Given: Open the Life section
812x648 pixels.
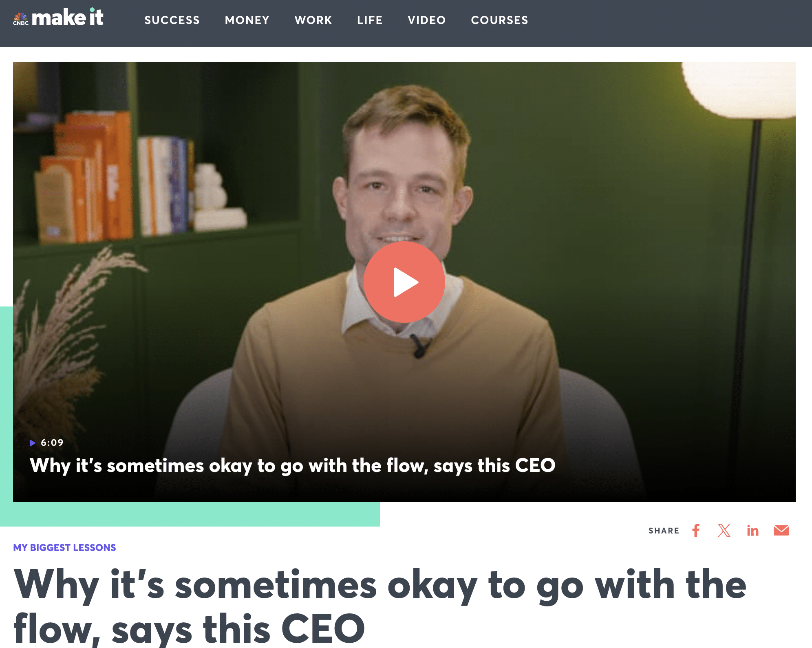Looking at the screenshot, I should (x=370, y=20).
